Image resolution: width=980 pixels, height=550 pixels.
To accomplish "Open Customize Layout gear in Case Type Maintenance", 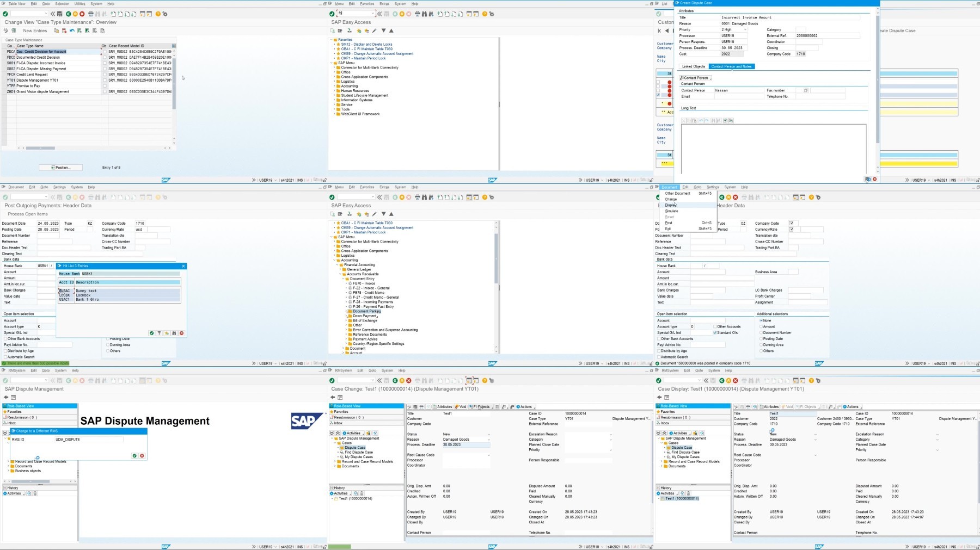I will [x=165, y=14].
